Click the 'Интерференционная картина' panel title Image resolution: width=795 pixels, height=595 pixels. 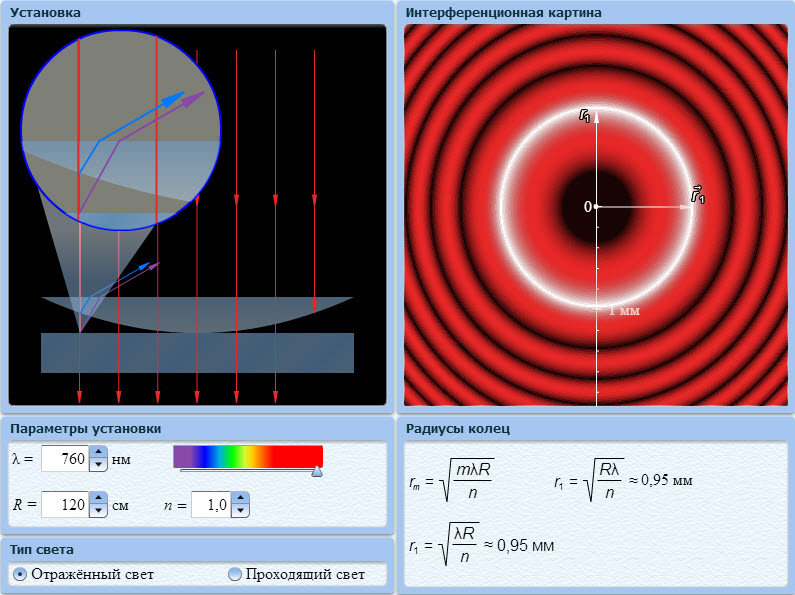click(503, 13)
